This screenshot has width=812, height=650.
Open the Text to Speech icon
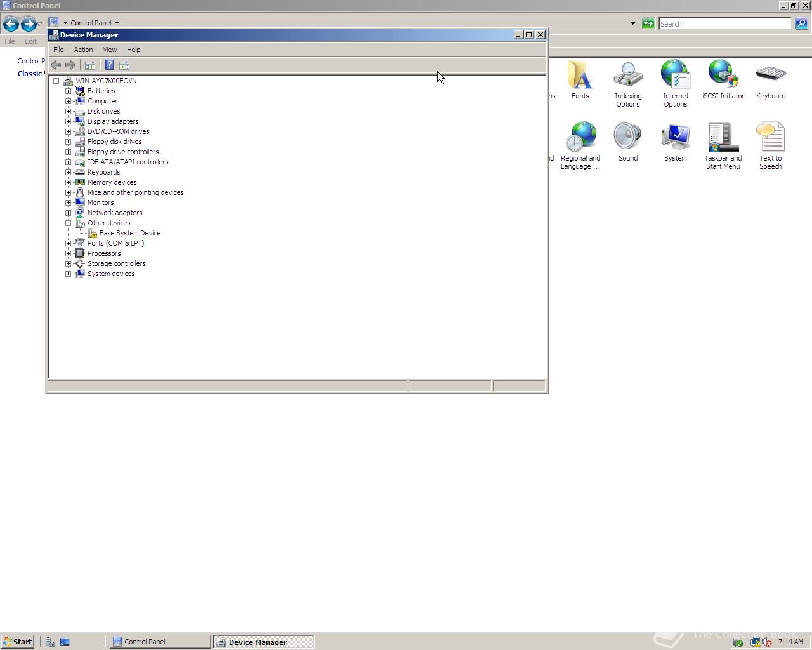pos(771,146)
